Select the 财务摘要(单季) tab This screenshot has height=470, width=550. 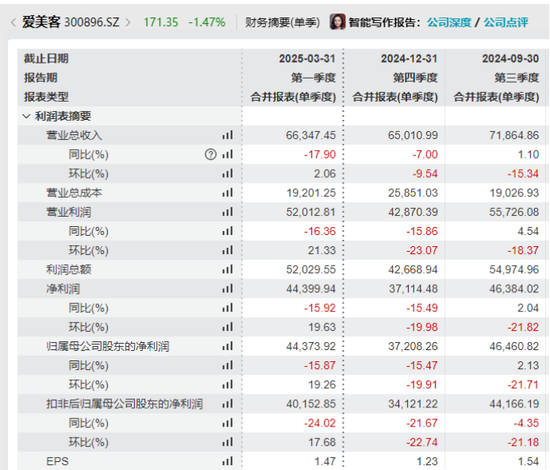(282, 22)
